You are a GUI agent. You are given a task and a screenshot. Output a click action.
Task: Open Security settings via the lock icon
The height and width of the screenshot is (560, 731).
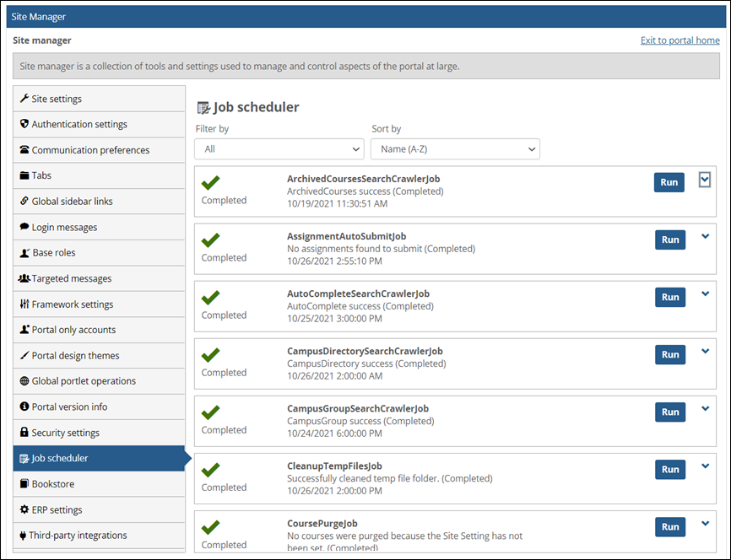pyautogui.click(x=26, y=433)
